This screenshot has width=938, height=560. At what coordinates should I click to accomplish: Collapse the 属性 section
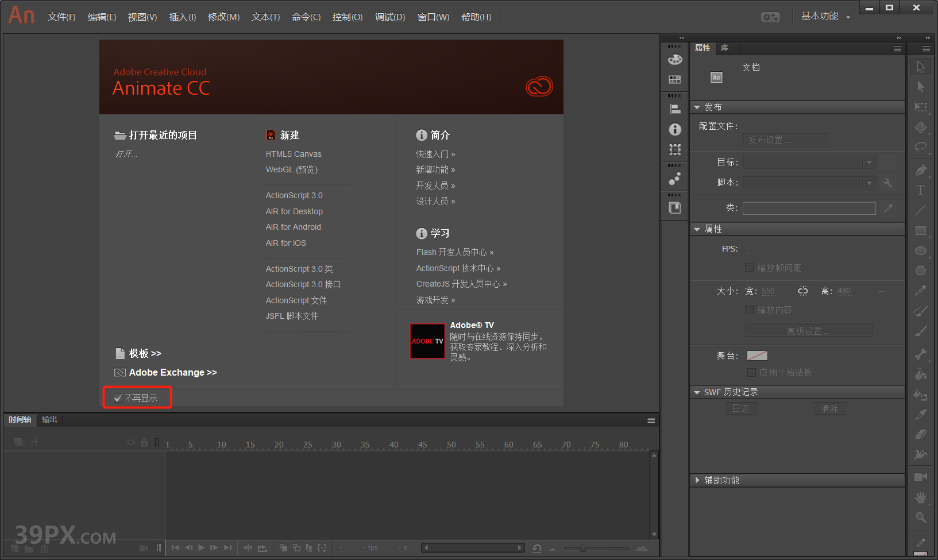tap(697, 229)
